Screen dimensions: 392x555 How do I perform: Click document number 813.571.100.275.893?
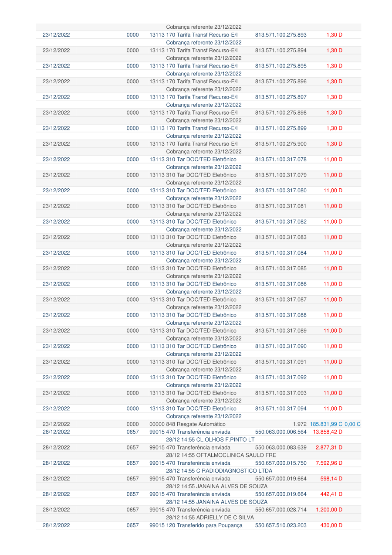[x=280, y=35]
